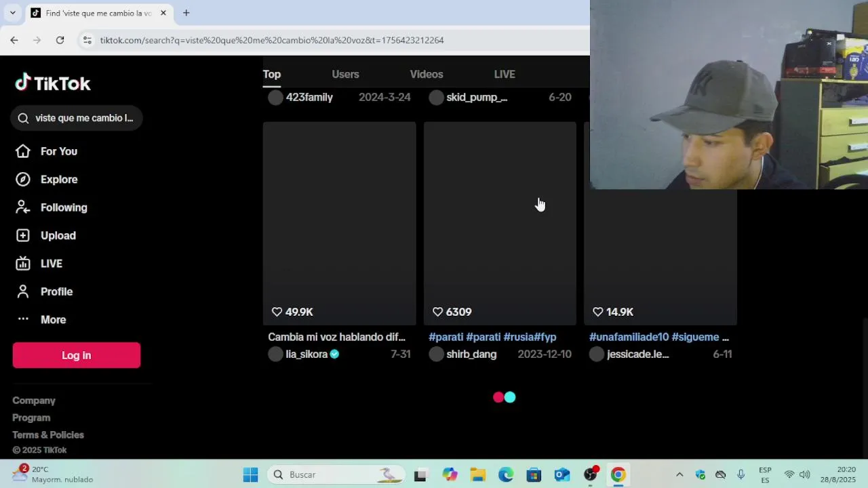Open Task View from the taskbar
The height and width of the screenshot is (488, 868).
tap(420, 474)
